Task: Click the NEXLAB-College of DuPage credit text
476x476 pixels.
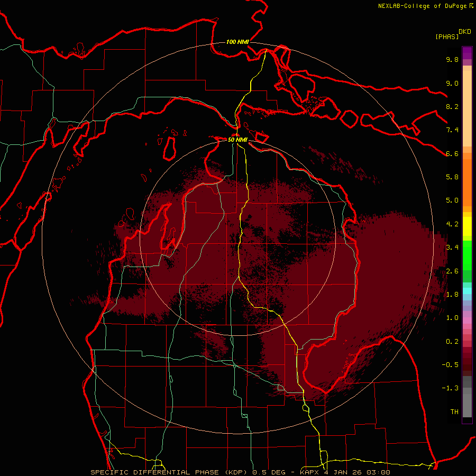Action: 423,6
